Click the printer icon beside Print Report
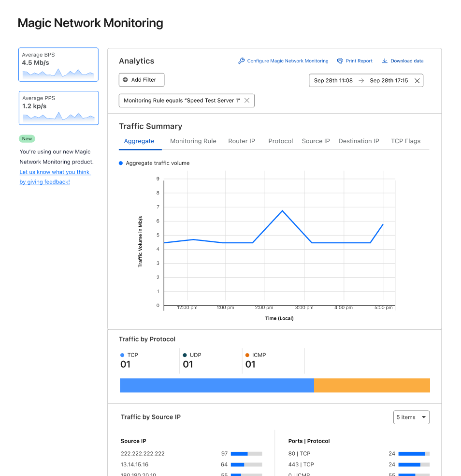Image resolution: width=461 pixels, height=476 pixels. pyautogui.click(x=340, y=61)
